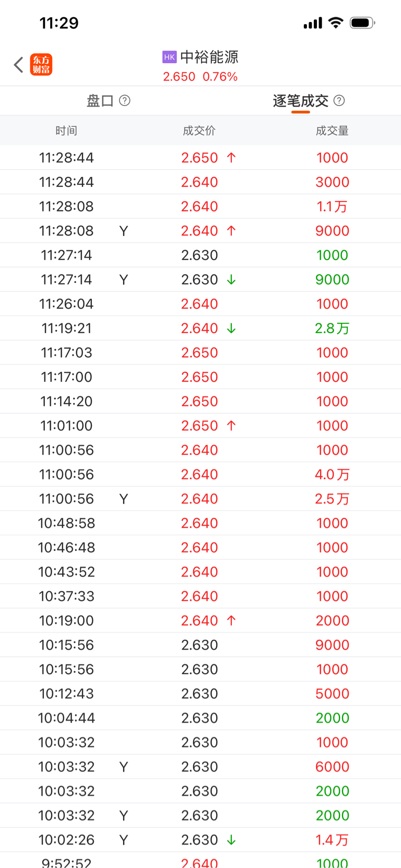This screenshot has width=401, height=868.
Task: Select the 10:12:43 trade with 5000 volume
Action: 200,694
